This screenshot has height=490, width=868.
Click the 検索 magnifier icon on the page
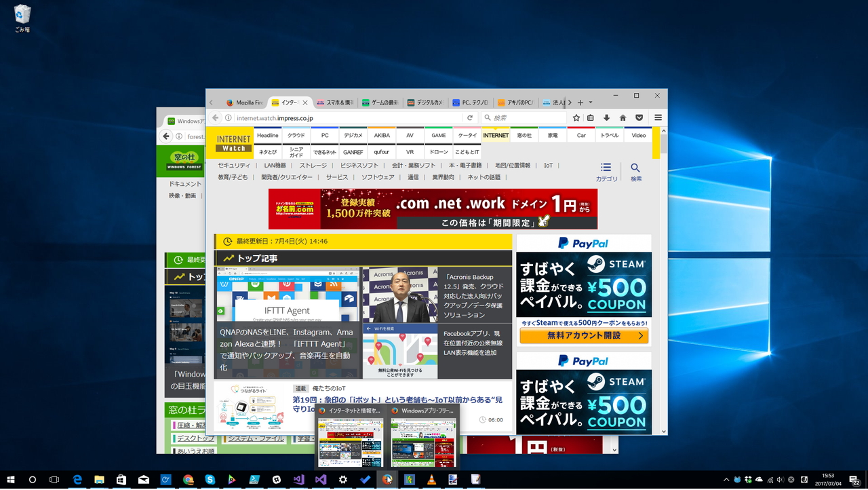pos(635,172)
